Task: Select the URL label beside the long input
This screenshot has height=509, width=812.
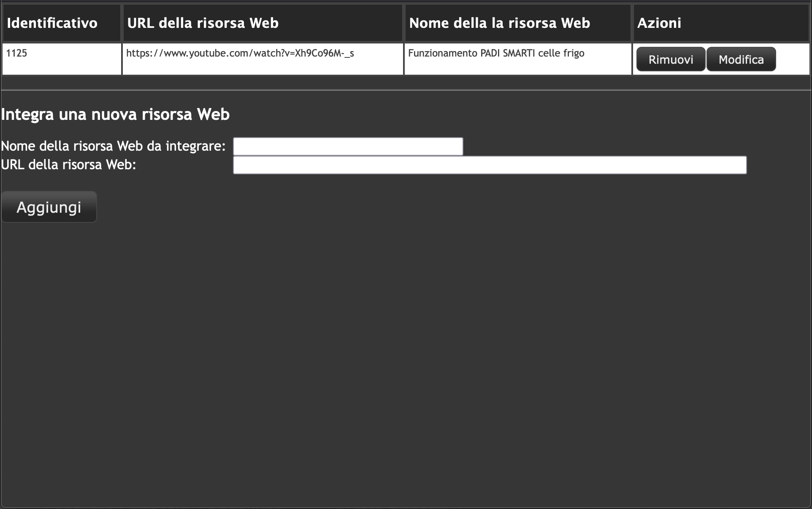Action: (x=68, y=165)
